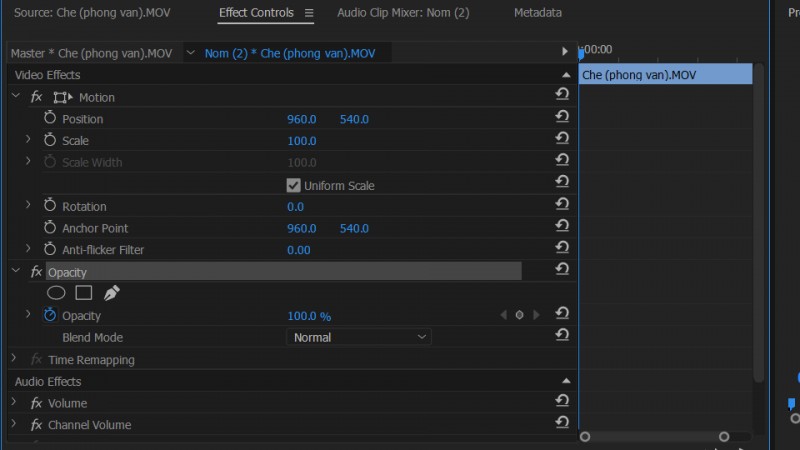Viewport: 800px width, 450px height.
Task: Click the right handle of timeline zoom scrollbar
Action: [x=723, y=437]
